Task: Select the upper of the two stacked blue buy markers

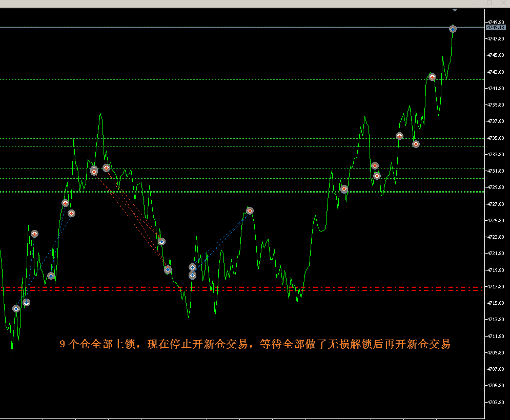Action: [x=192, y=267]
